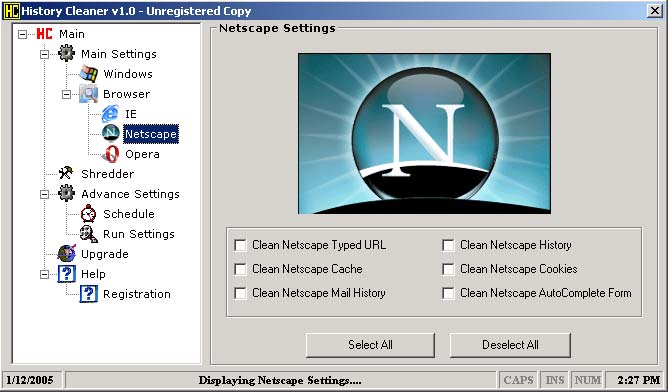Viewport: 668px width, 392px height.
Task: Collapse the Advance Settings node
Action: click(44, 194)
